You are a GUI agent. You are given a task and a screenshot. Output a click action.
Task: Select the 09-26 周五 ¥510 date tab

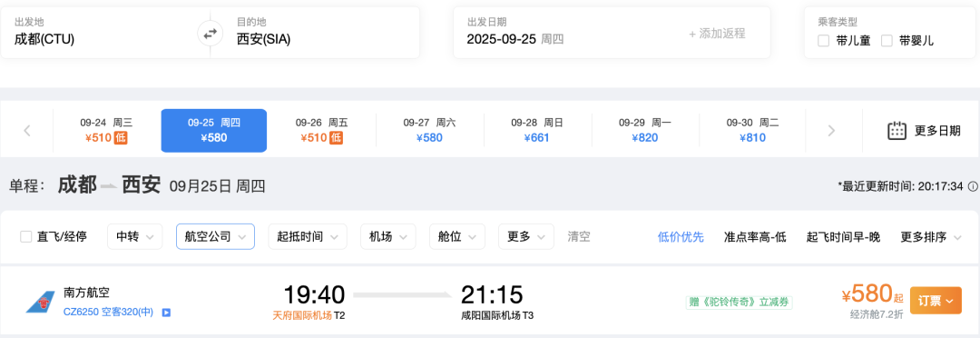[x=321, y=130]
